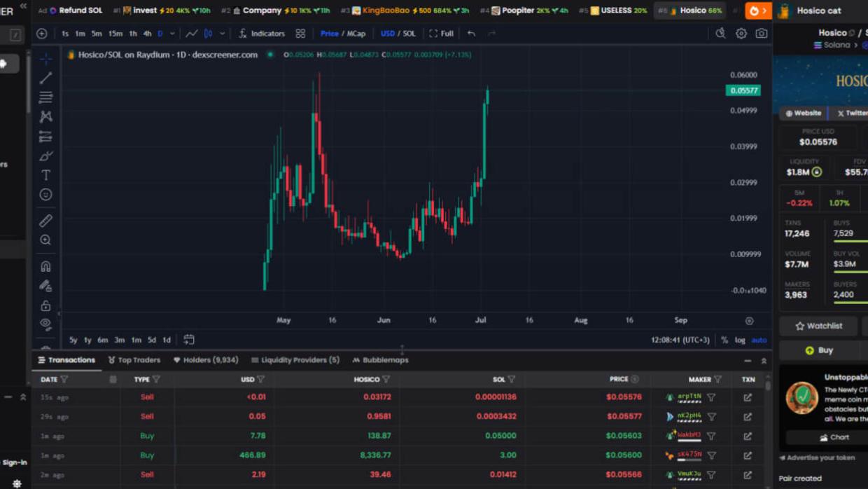Set chart range to 5y
This screenshot has width=868, height=489.
pos(73,340)
